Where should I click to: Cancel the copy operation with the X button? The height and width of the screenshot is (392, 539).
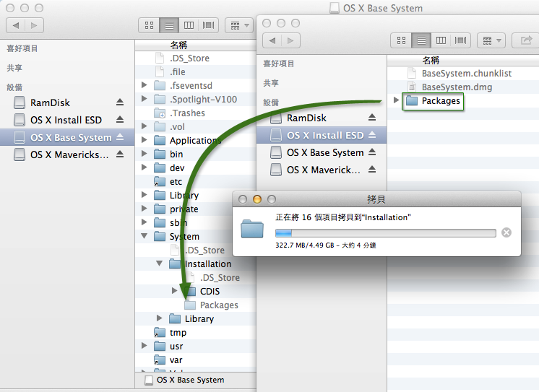[506, 232]
